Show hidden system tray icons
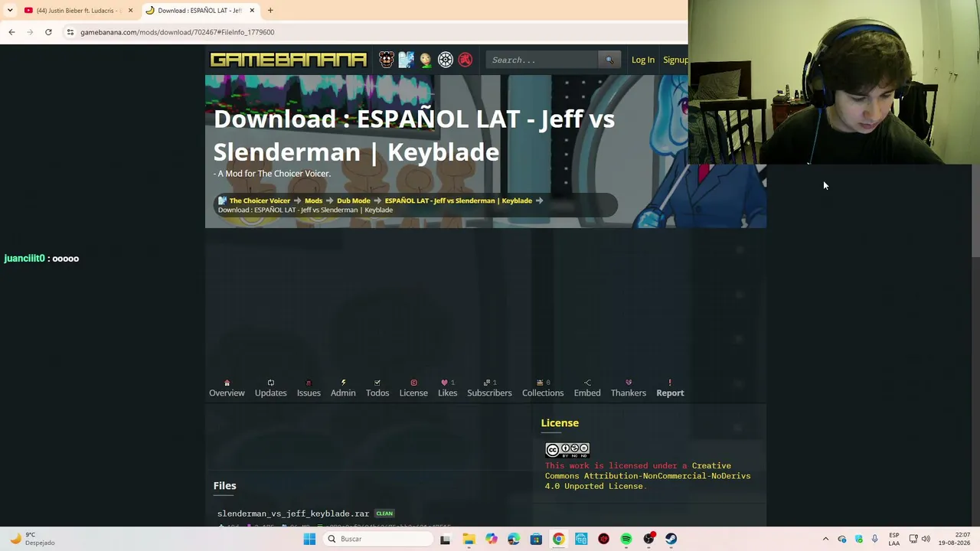 pos(825,539)
